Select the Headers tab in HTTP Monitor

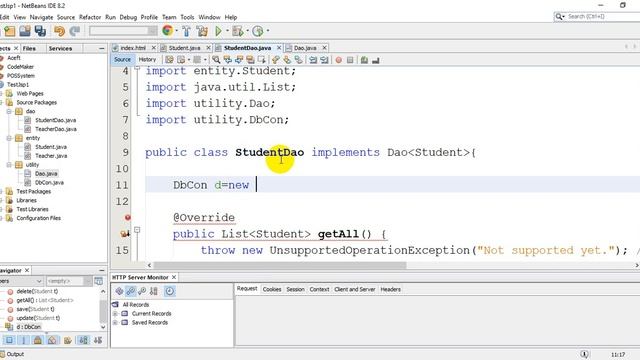[x=391, y=289]
